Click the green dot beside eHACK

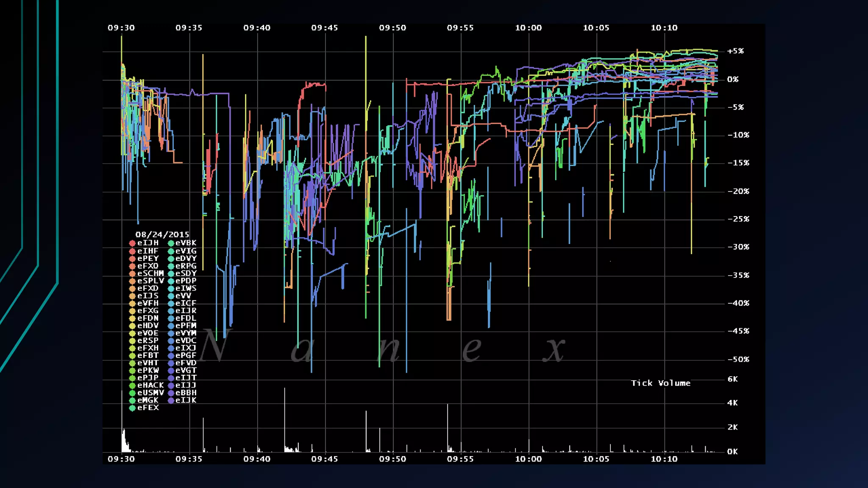click(132, 385)
